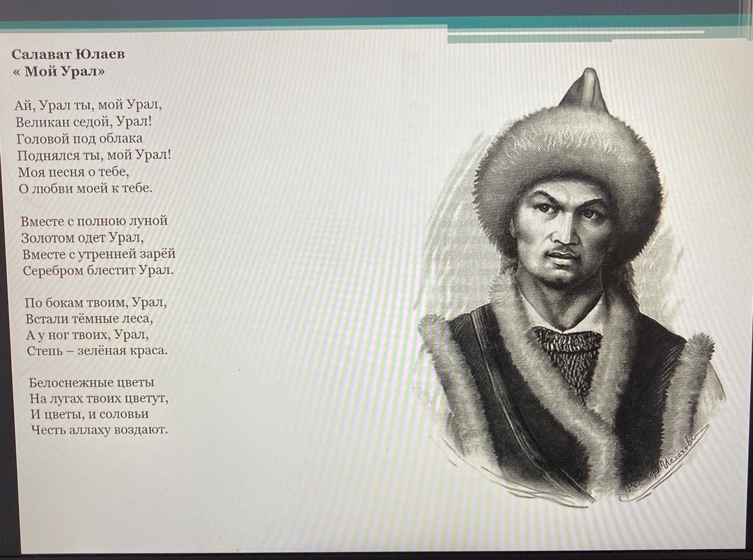Image resolution: width=753 pixels, height=560 pixels.
Task: Click the line "Вместе с утренней зарёй"
Action: (x=99, y=254)
